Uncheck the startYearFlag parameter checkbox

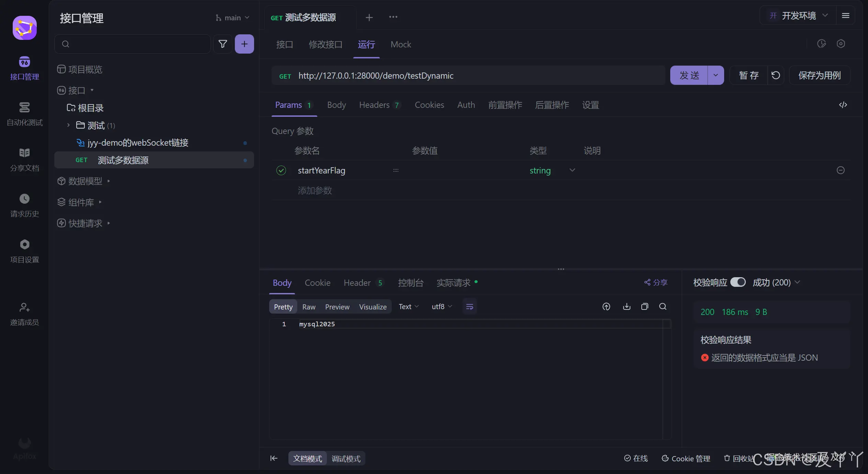point(281,170)
